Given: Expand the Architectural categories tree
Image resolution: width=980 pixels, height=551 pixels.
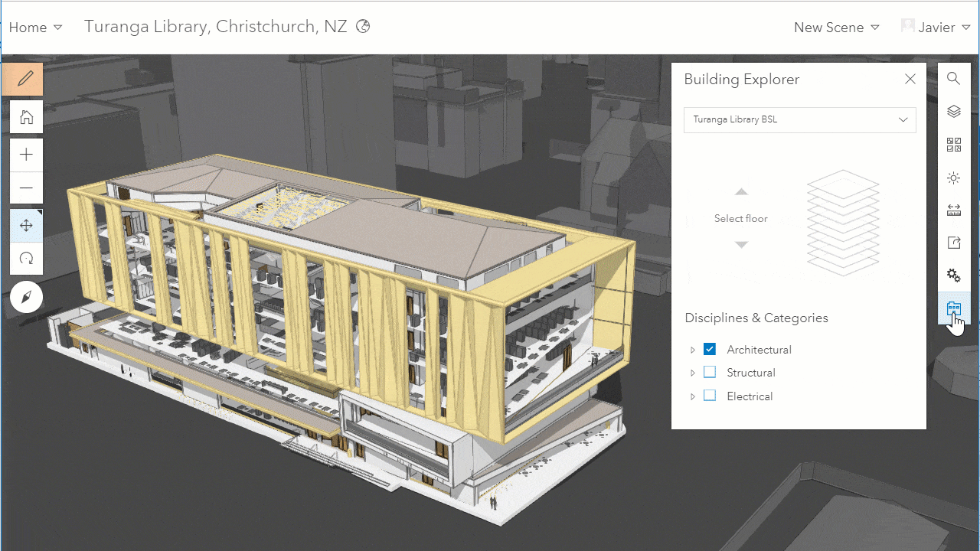Looking at the screenshot, I should pos(692,350).
